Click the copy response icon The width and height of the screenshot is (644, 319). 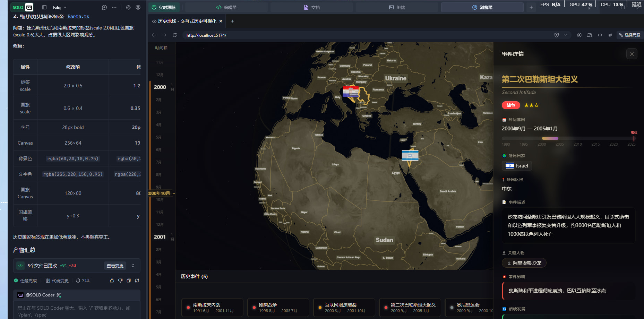coord(129,281)
